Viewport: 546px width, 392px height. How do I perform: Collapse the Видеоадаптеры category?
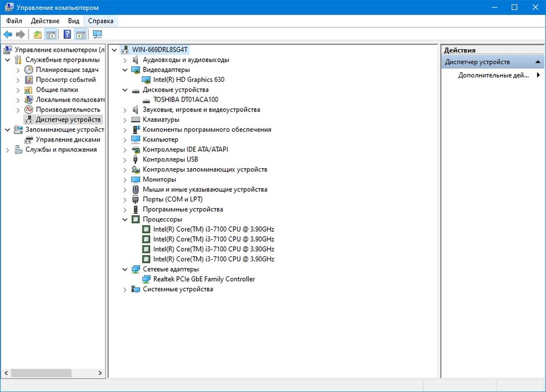pyautogui.click(x=124, y=70)
